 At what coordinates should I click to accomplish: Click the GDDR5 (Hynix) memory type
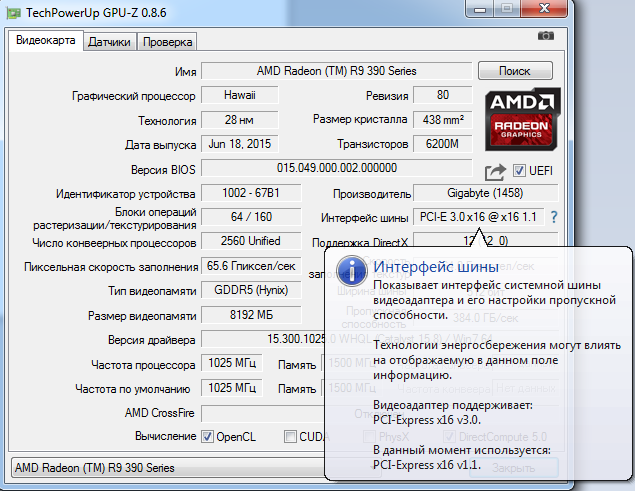tap(251, 290)
